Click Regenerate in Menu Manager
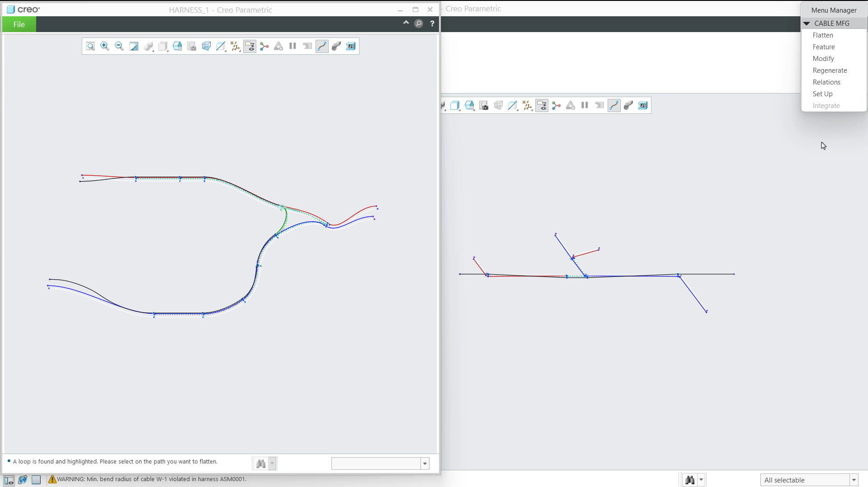Screen dimensions: 868x487 click(x=830, y=70)
